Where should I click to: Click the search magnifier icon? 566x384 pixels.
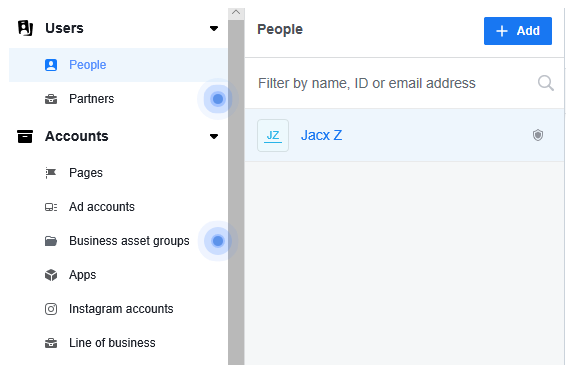[545, 83]
